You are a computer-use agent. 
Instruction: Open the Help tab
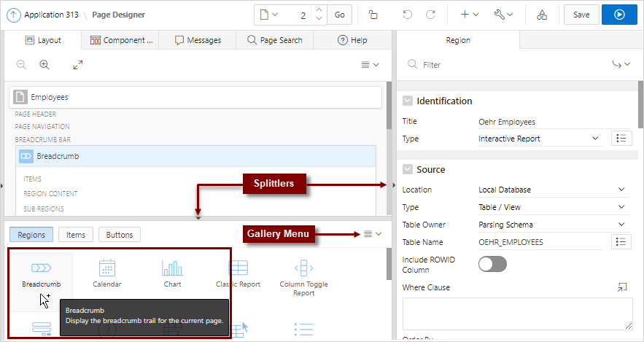pyautogui.click(x=352, y=40)
